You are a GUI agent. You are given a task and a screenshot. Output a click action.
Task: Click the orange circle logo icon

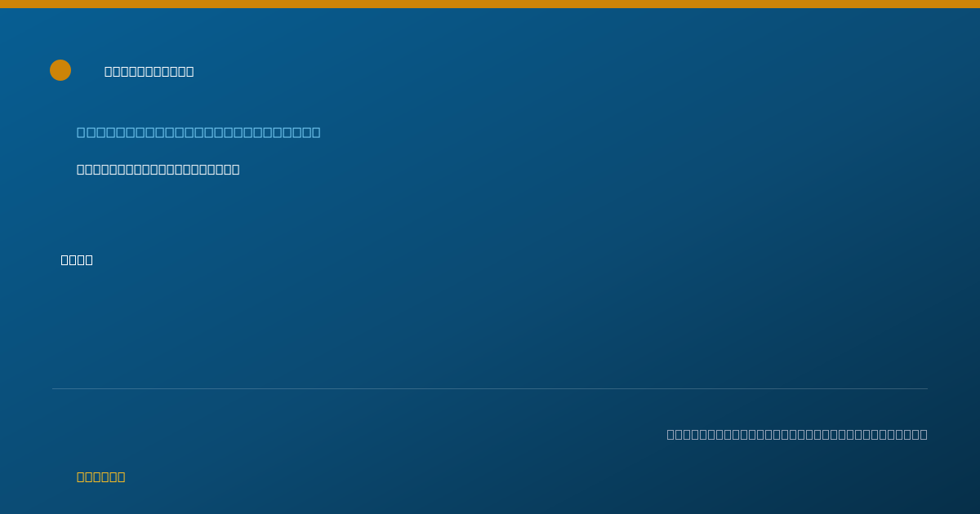point(60,70)
